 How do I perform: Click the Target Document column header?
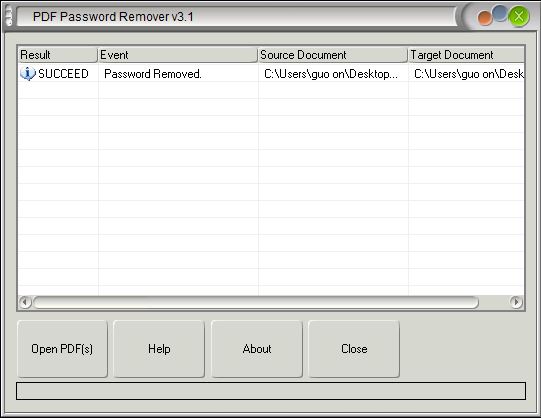tap(466, 55)
